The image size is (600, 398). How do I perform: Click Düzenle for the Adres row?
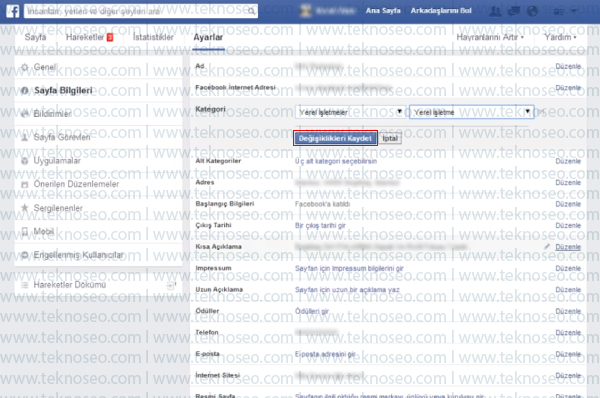(x=568, y=183)
